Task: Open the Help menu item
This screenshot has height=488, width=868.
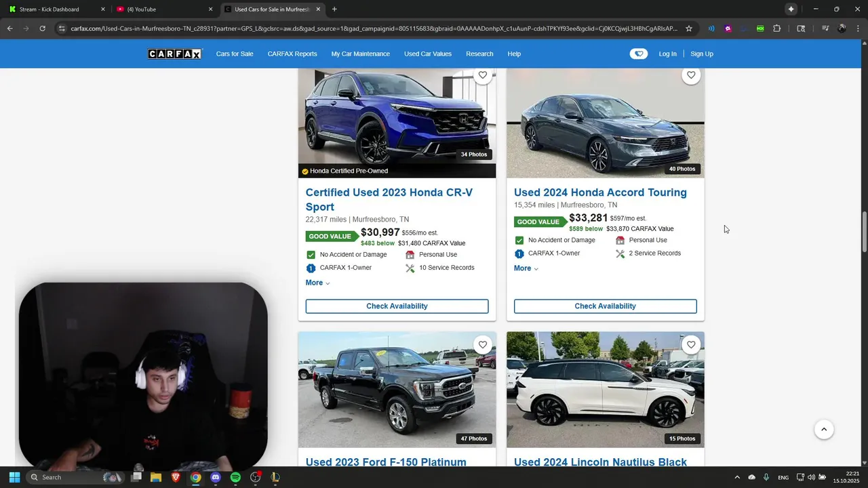Action: [x=514, y=54]
